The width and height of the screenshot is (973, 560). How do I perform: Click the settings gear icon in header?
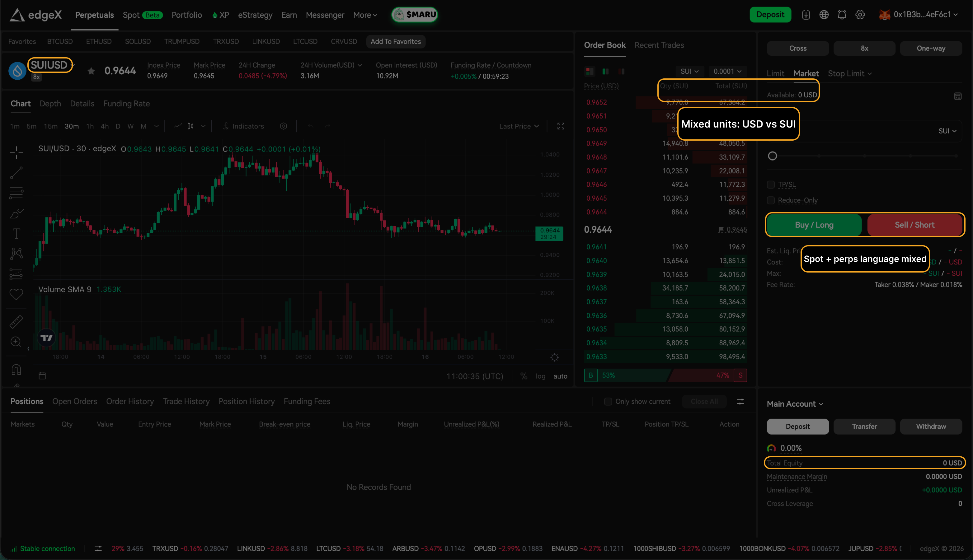860,15
